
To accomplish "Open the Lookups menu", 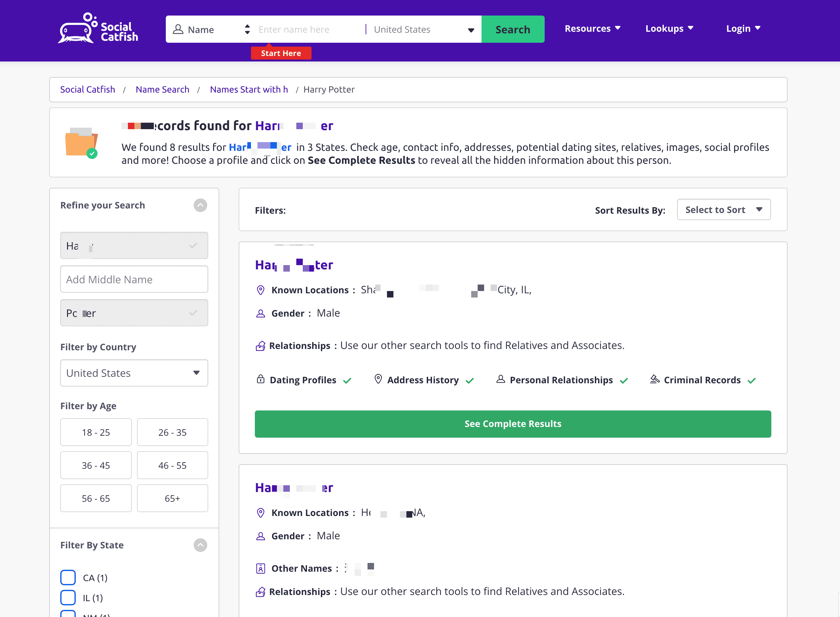I will pyautogui.click(x=669, y=28).
